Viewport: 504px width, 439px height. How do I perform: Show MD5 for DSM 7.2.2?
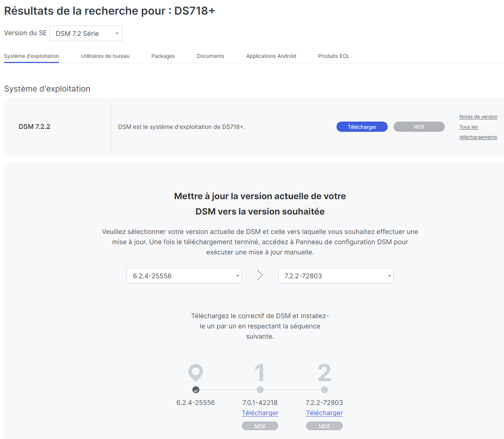tap(419, 127)
